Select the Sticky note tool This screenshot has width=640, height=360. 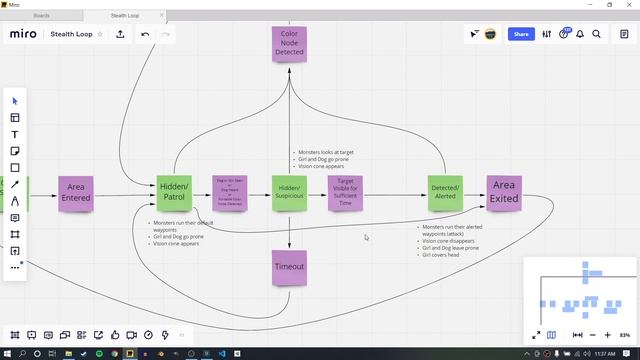[15, 151]
